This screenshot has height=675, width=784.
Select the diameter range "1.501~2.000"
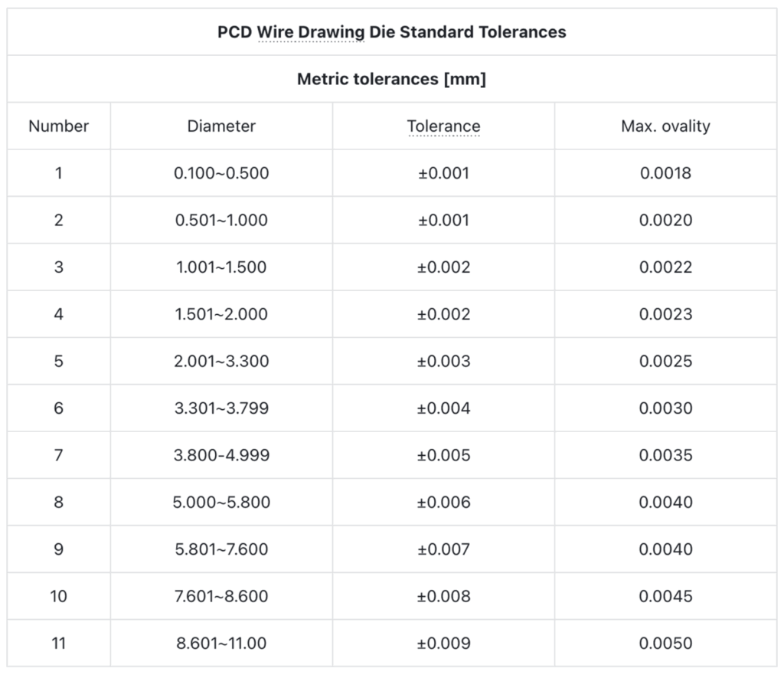(x=221, y=314)
